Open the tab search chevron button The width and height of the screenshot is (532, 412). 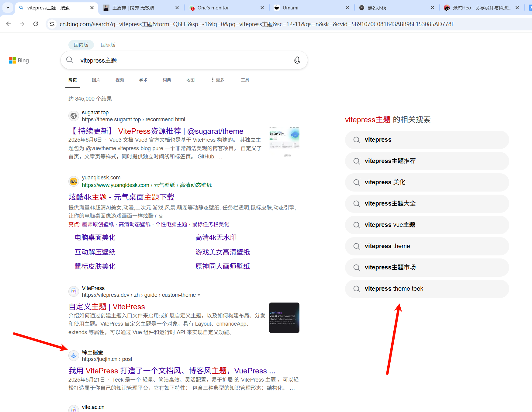(x=8, y=8)
